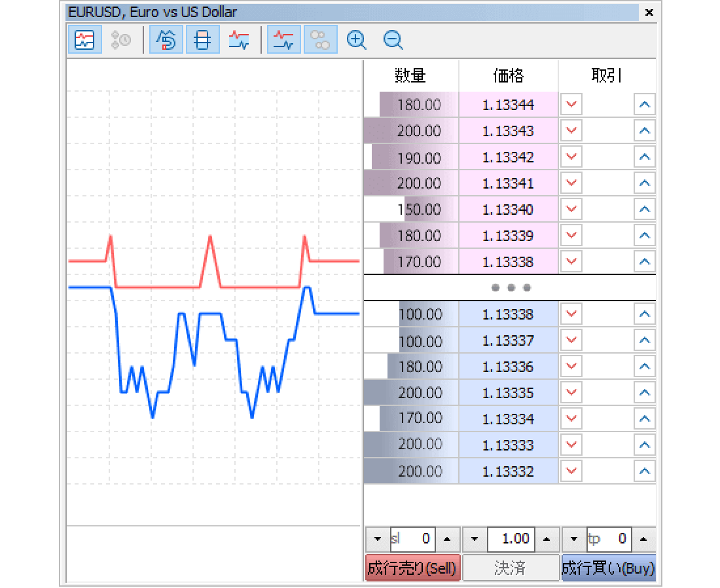Toggle the extended trading mode icon
Screen dimensions: 720x588
pyautogui.click(x=239, y=40)
